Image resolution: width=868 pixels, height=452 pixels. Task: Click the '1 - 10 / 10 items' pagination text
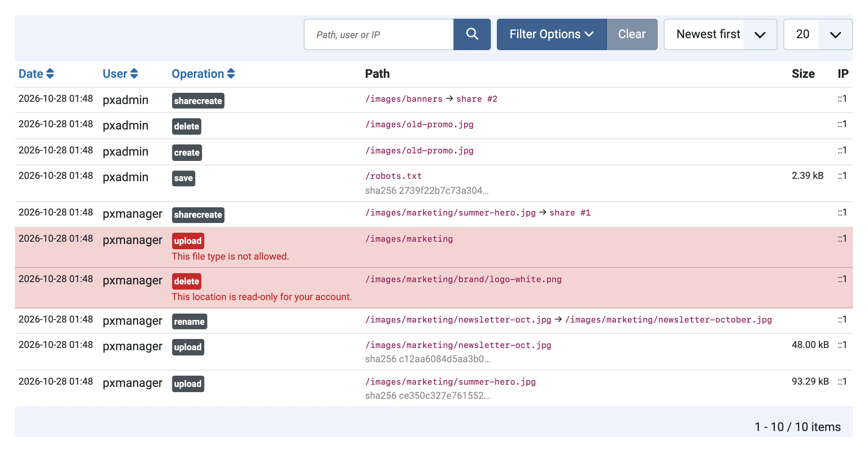[x=798, y=427]
